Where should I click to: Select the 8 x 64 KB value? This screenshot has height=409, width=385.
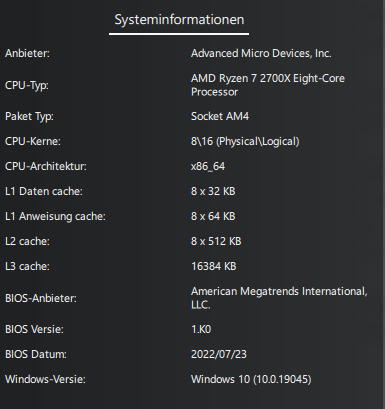click(213, 216)
